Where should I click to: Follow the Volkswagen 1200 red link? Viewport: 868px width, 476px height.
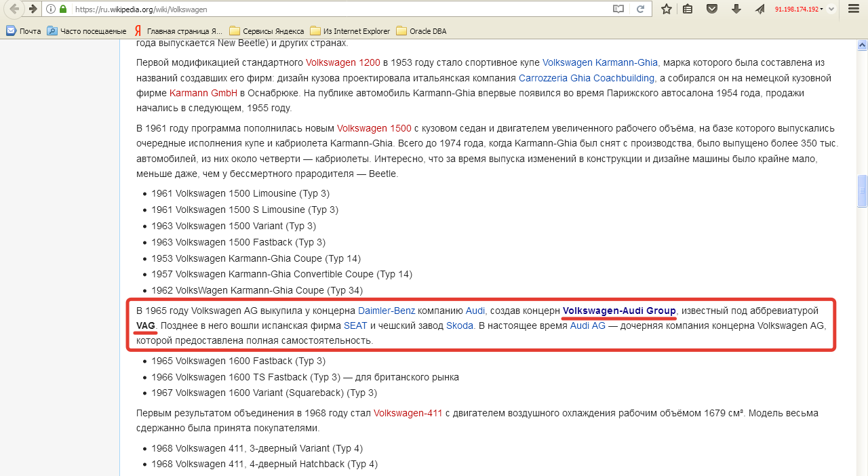coord(342,62)
